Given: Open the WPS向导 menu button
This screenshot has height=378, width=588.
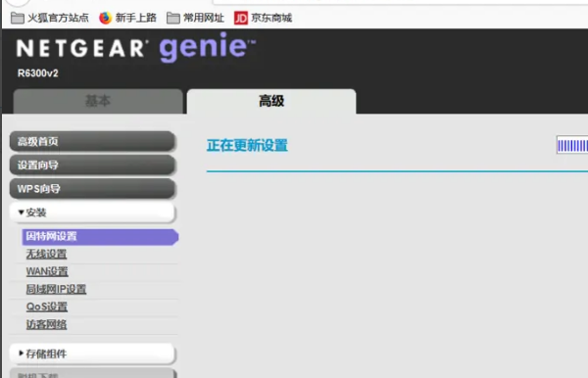Looking at the screenshot, I should pyautogui.click(x=92, y=189).
